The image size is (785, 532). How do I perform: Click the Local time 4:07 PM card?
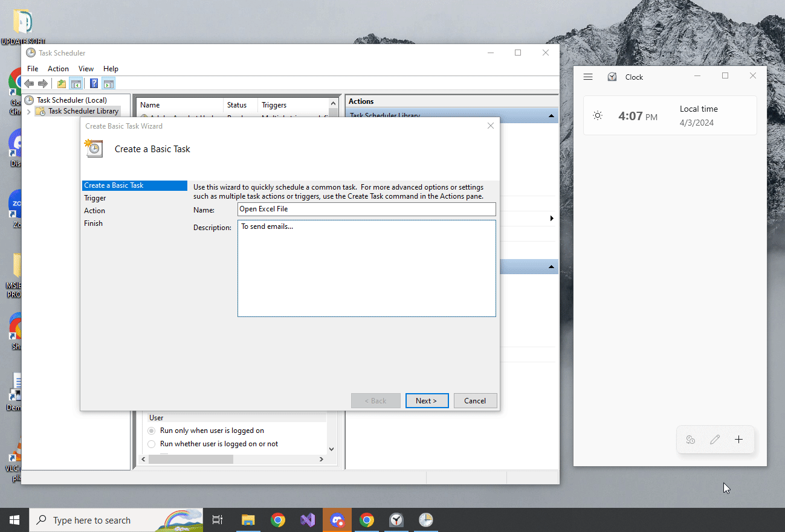click(x=670, y=115)
